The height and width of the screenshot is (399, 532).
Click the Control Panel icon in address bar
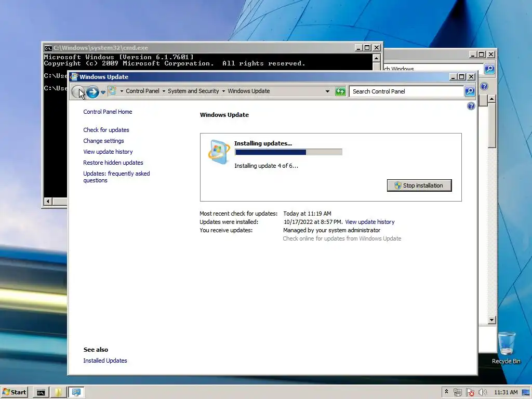point(113,91)
